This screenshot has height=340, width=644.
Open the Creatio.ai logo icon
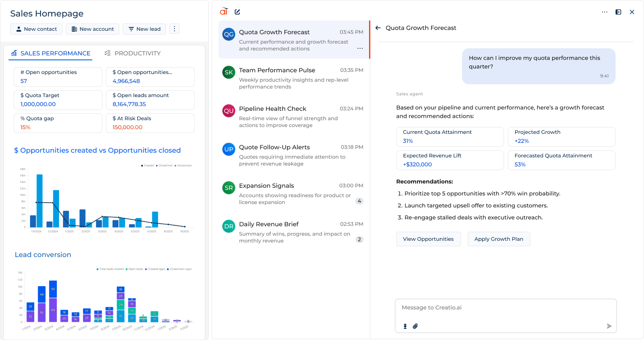(x=223, y=12)
